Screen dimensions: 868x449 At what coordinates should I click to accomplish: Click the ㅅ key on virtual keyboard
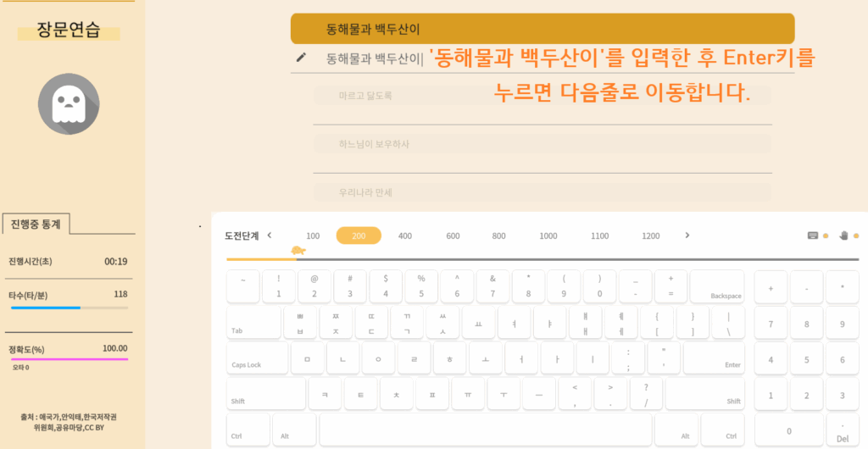click(442, 323)
